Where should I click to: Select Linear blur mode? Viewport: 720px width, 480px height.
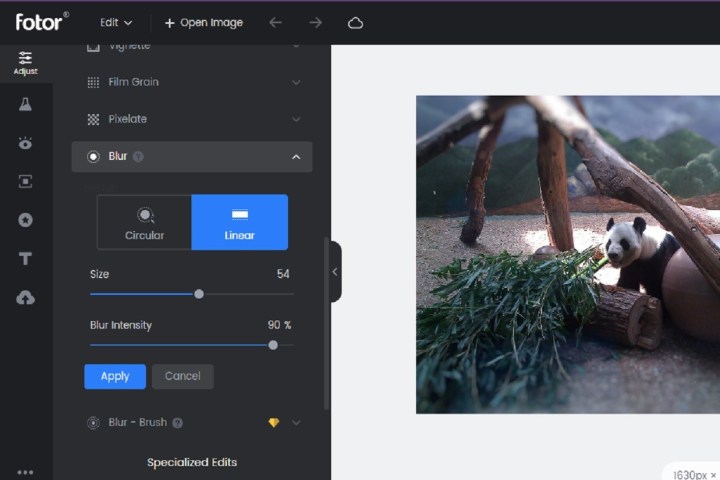coord(240,222)
